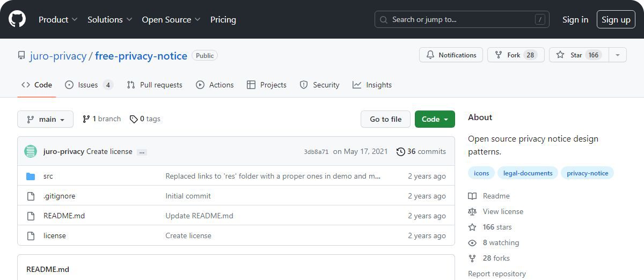The width and height of the screenshot is (644, 280).
Task: Open the .gitignore file
Action: coord(60,196)
